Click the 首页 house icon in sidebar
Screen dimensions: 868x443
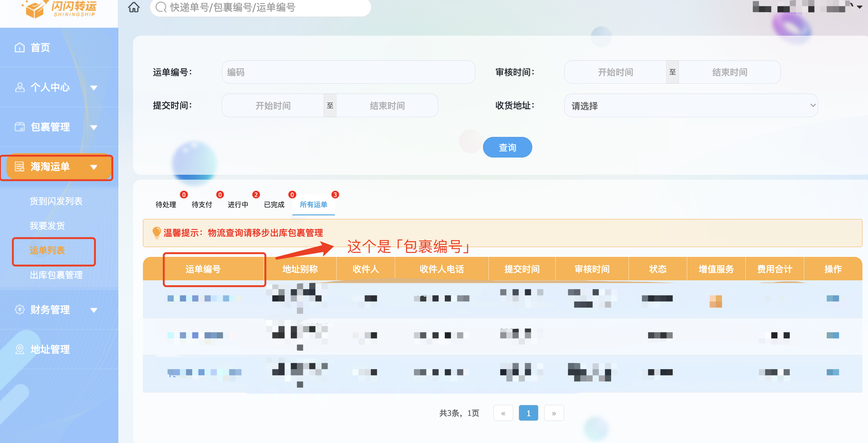click(x=19, y=47)
